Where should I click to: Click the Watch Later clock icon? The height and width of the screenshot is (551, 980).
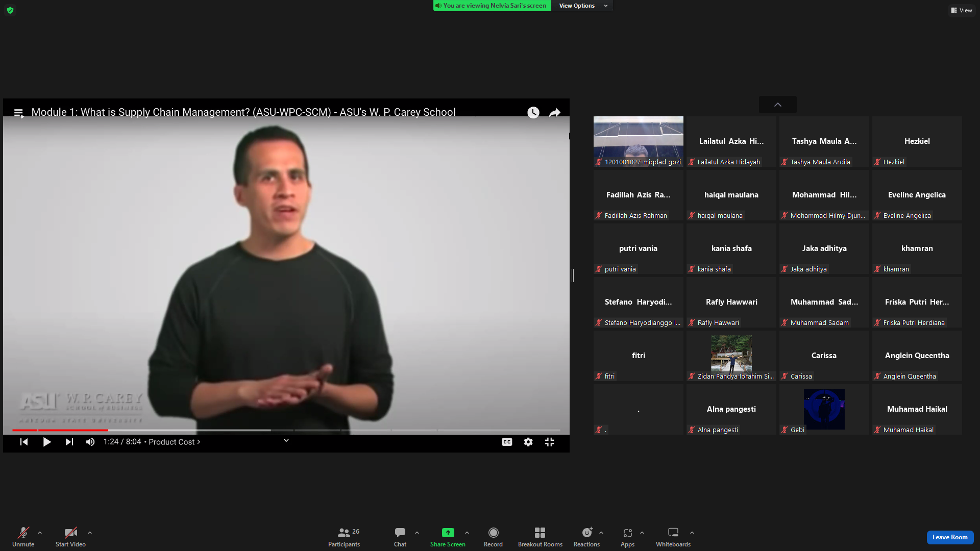coord(533,112)
